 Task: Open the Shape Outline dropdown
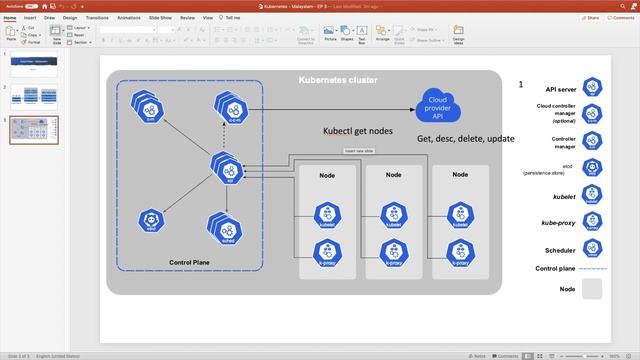click(x=427, y=40)
